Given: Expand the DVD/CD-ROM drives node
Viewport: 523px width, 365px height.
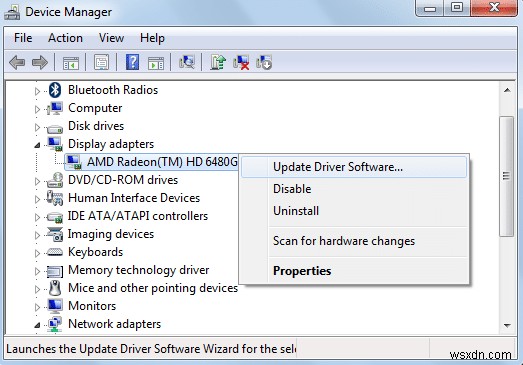Looking at the screenshot, I should 37,181.
